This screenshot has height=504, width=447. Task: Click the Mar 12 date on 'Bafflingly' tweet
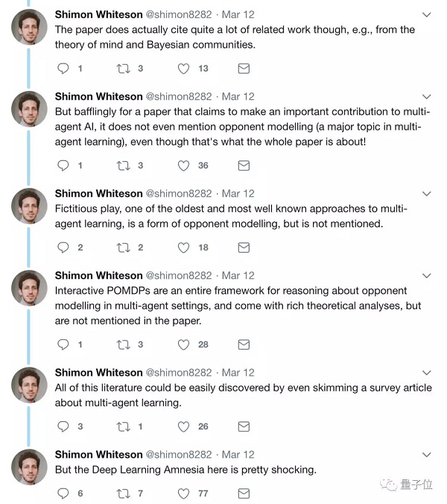tap(238, 97)
